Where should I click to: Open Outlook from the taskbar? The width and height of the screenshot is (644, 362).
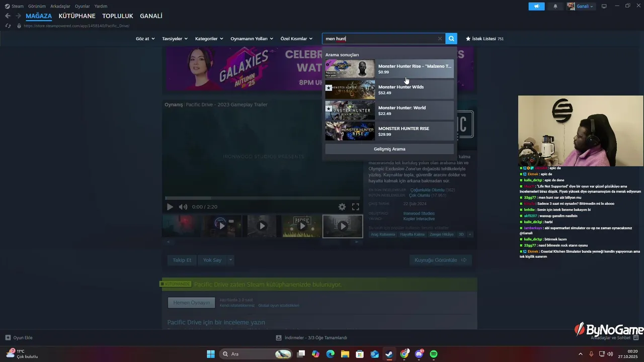(375, 354)
